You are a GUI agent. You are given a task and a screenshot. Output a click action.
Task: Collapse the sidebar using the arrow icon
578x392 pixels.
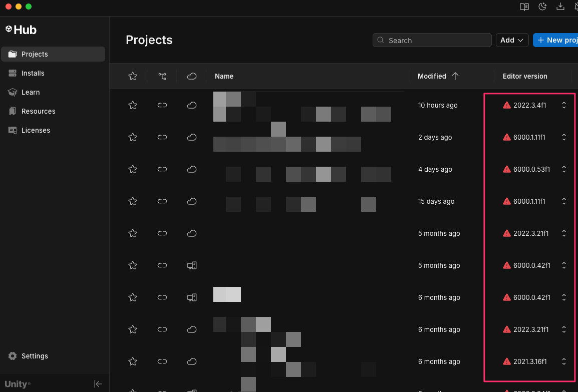tap(98, 383)
